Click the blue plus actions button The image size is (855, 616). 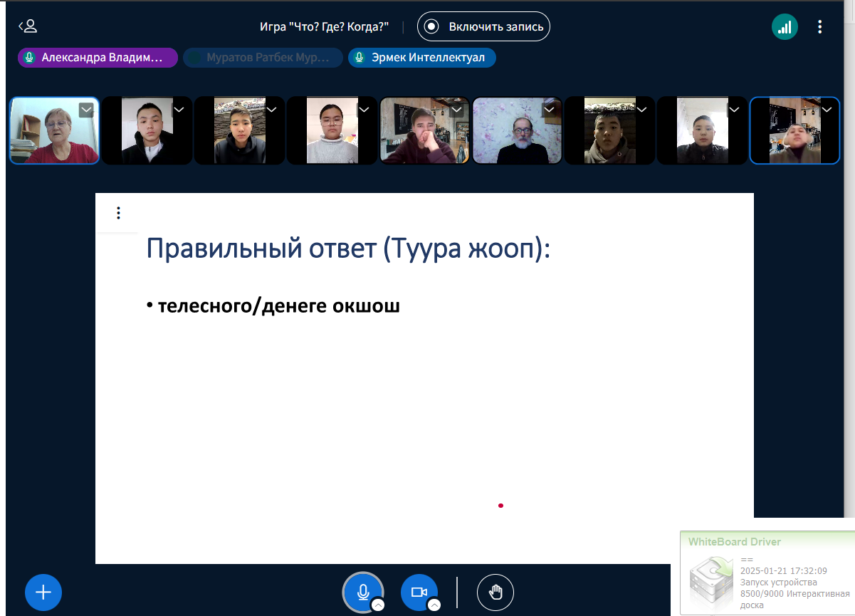(43, 592)
